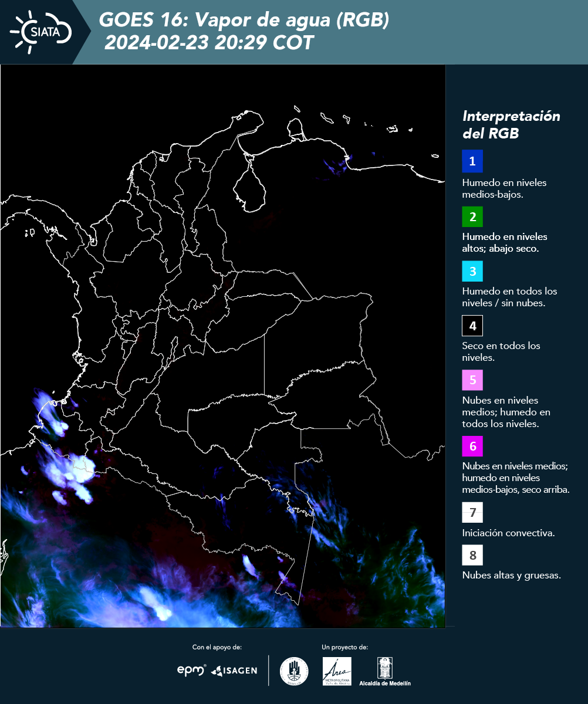Click the 'Interpretación del RGB' legend heading
The width and height of the screenshot is (588, 704).
click(511, 124)
